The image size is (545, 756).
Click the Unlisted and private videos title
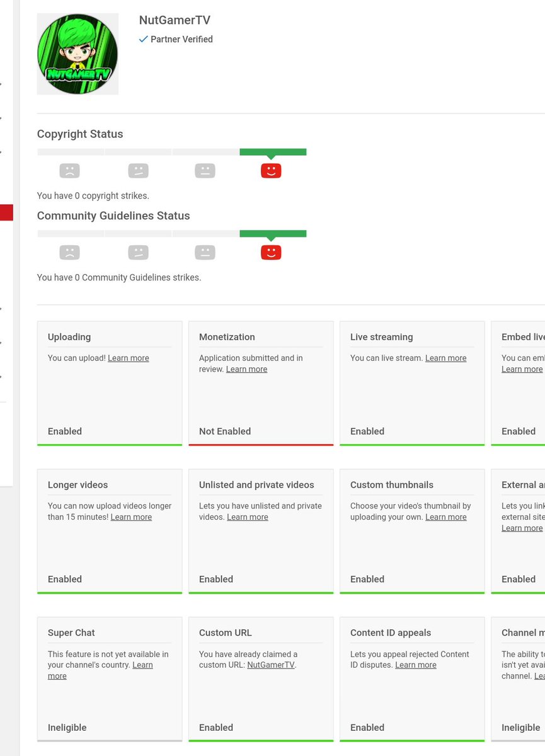pyautogui.click(x=256, y=485)
